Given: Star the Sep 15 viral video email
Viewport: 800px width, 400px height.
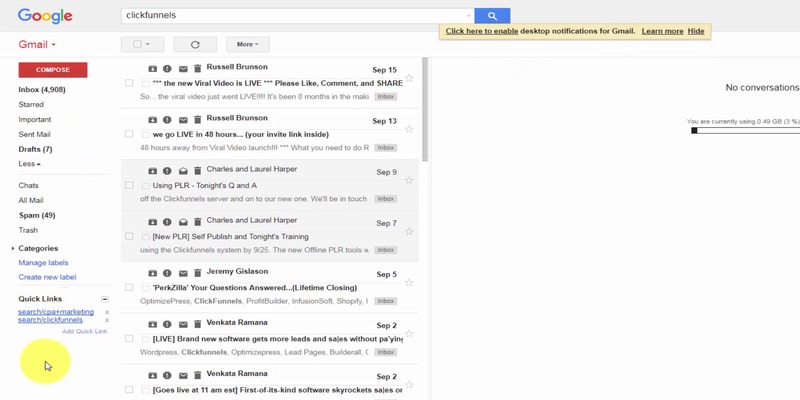Looking at the screenshot, I should pyautogui.click(x=409, y=78).
